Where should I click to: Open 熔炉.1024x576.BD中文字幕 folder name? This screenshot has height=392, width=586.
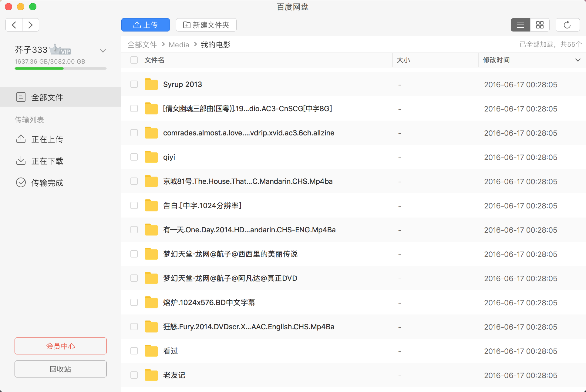tap(209, 302)
